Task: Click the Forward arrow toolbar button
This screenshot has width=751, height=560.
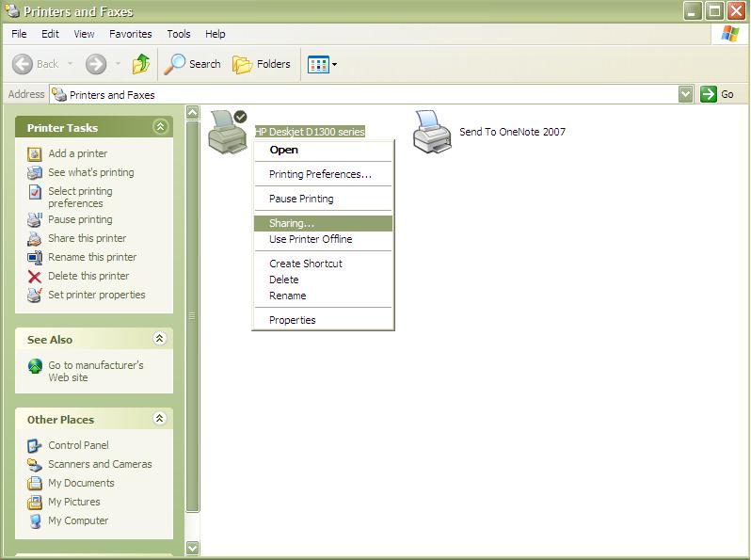Action: coord(96,64)
